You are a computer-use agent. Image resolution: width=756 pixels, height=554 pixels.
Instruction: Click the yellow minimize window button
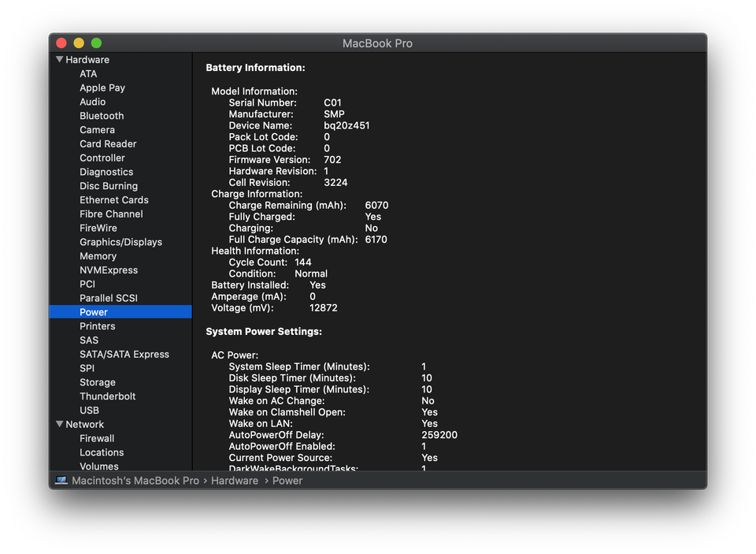[x=79, y=43]
